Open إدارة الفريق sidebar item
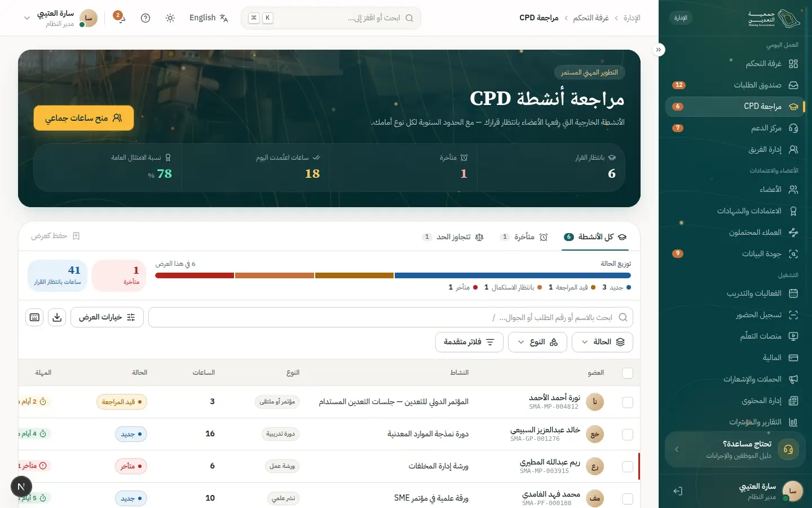812x508 pixels. [735, 150]
